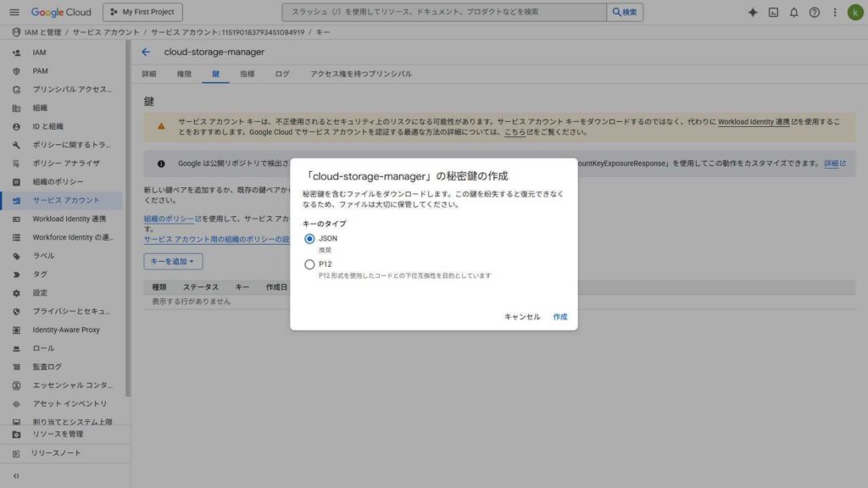This screenshot has height=488, width=868.
Task: Click the 組織 sidebar icon
Action: tap(16, 108)
